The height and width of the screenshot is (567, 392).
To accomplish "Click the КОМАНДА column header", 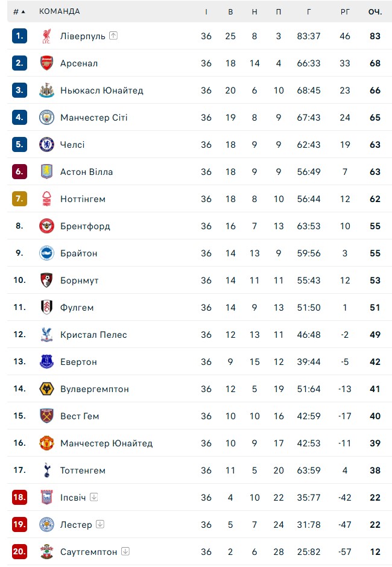I will [x=59, y=11].
